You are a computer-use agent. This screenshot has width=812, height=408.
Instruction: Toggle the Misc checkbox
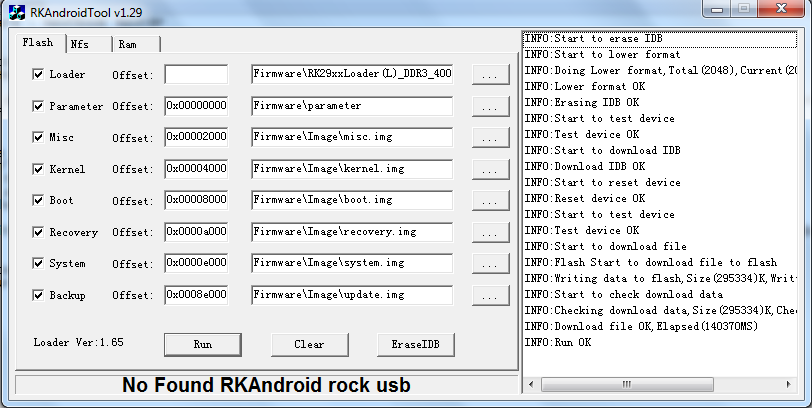[x=38, y=137]
